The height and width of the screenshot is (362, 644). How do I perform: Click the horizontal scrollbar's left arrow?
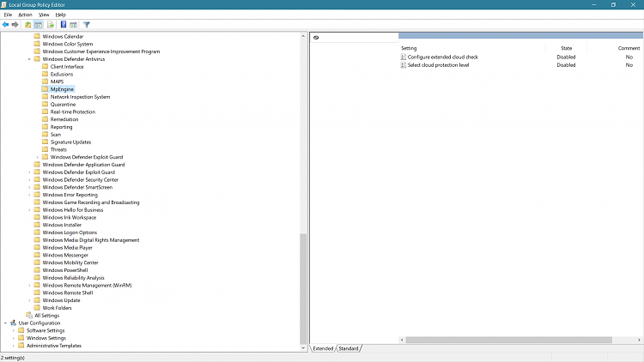pos(402,340)
